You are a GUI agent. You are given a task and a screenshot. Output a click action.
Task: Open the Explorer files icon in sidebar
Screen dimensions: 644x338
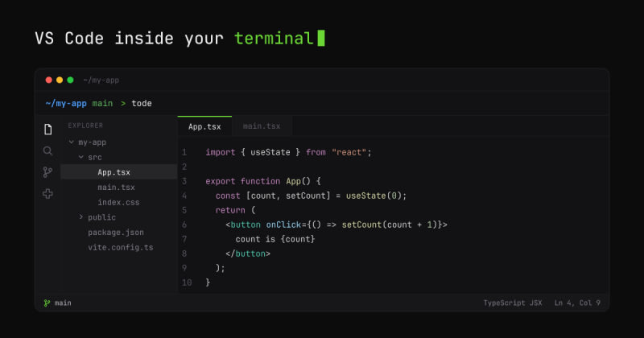tap(48, 130)
